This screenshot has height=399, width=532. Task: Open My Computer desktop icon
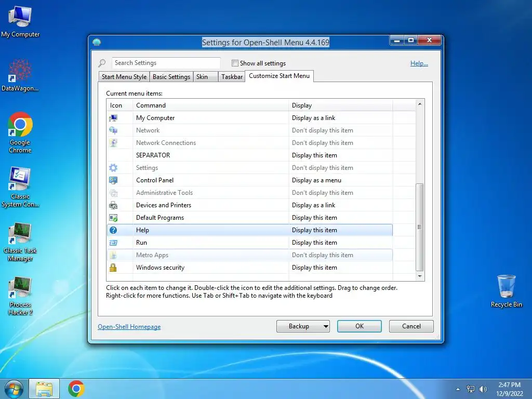pyautogui.click(x=20, y=22)
